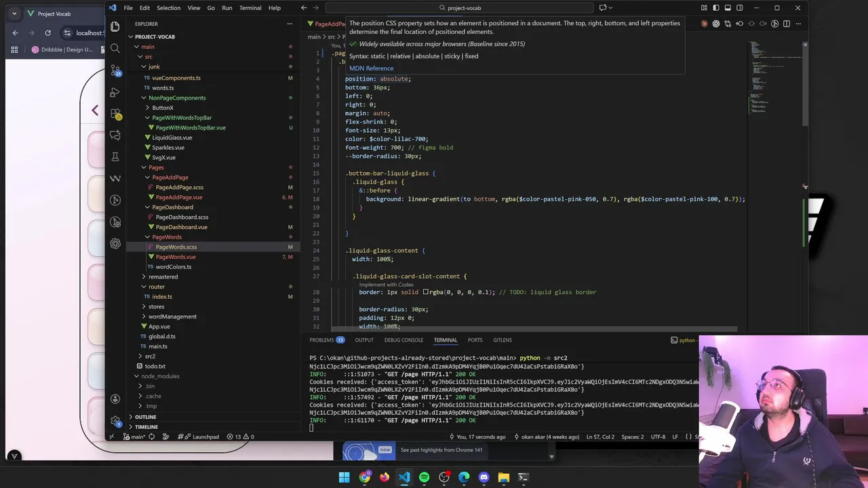Click Go Forward arrow in title bar
This screenshot has width=868, height=488.
tap(315, 7)
